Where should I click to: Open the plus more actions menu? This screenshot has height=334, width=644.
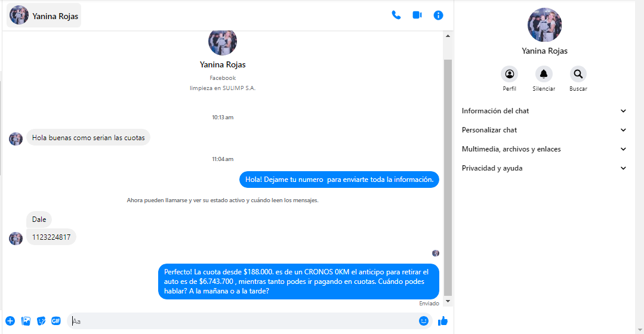(x=10, y=321)
